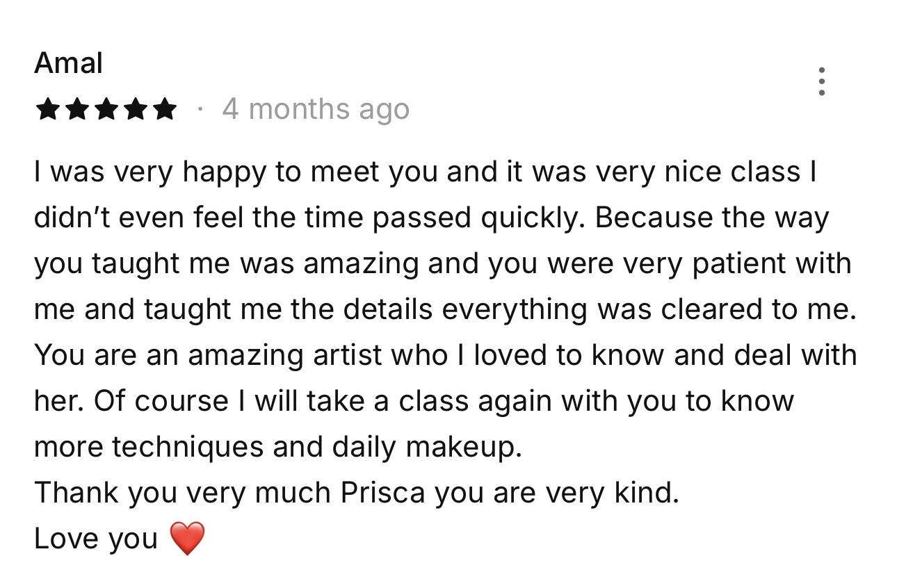This screenshot has height=588, width=897.
Task: Click the "4 months ago" timestamp
Action: pos(316,109)
